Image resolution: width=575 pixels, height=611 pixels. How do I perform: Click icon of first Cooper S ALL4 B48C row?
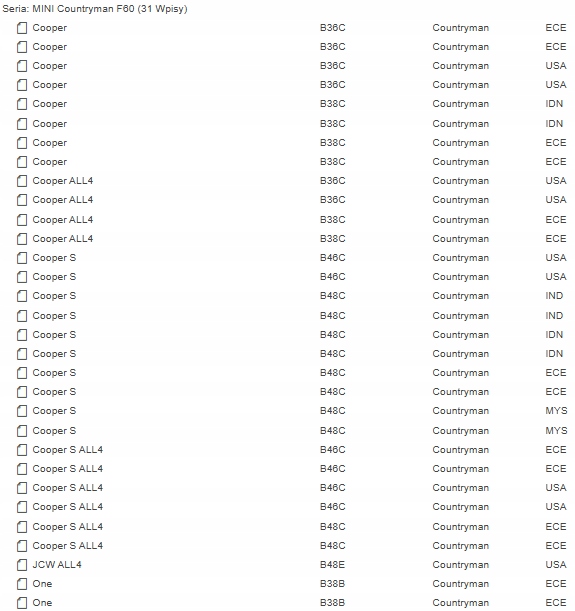22,527
